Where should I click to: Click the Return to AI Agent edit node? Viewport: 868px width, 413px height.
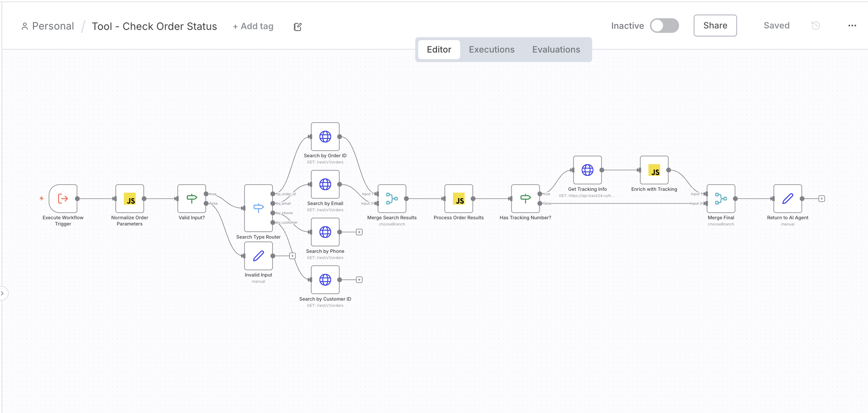coord(787,198)
